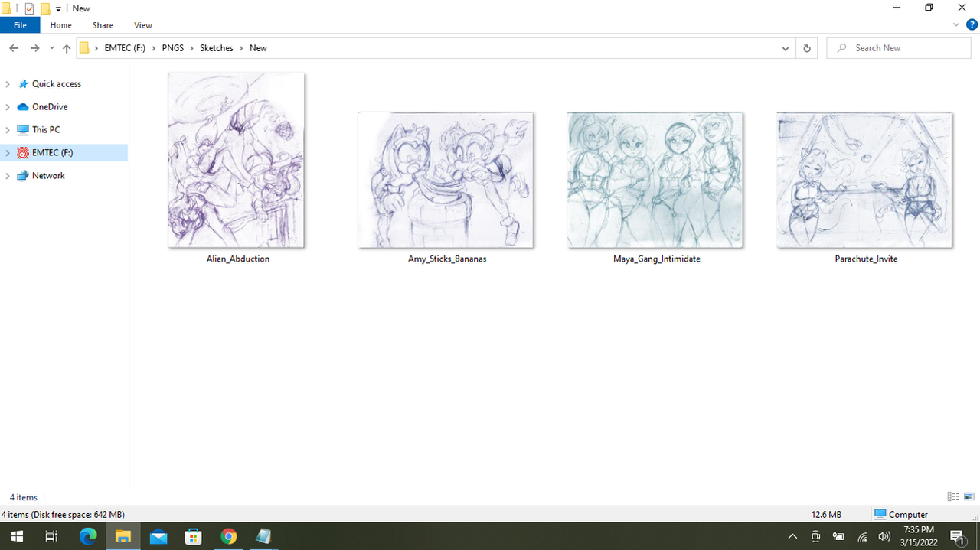Open the chevron after Sketches in the breadcrumb
Screen dimensions: 980x550
click(x=242, y=48)
